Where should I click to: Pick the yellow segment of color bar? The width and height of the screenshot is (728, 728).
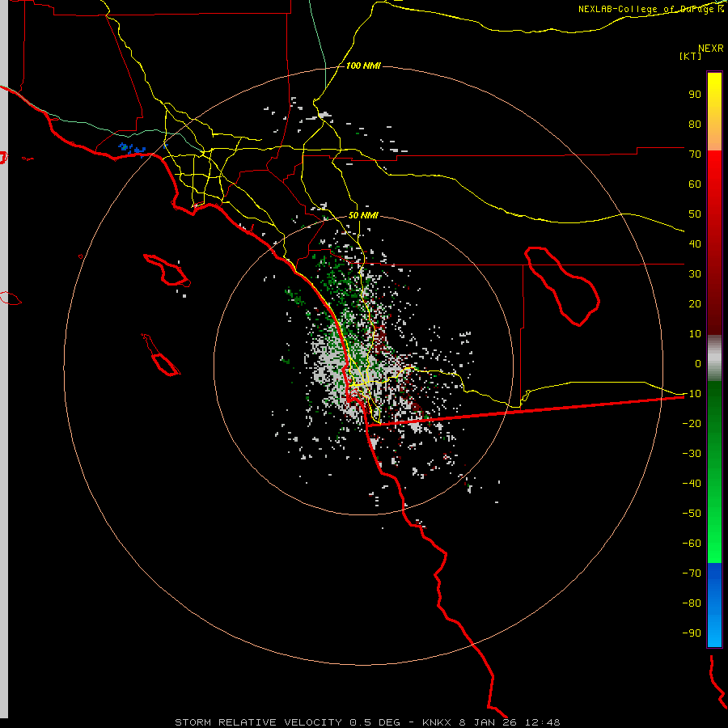pyautogui.click(x=714, y=112)
